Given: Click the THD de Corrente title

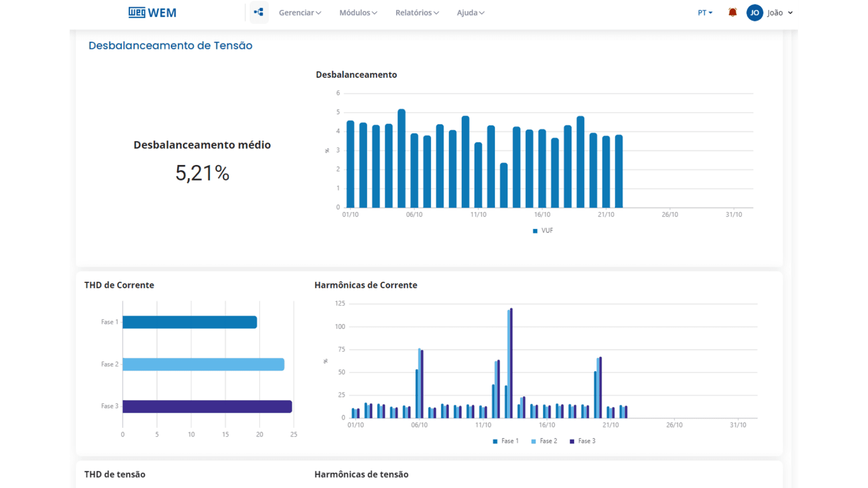Looking at the screenshot, I should [119, 285].
